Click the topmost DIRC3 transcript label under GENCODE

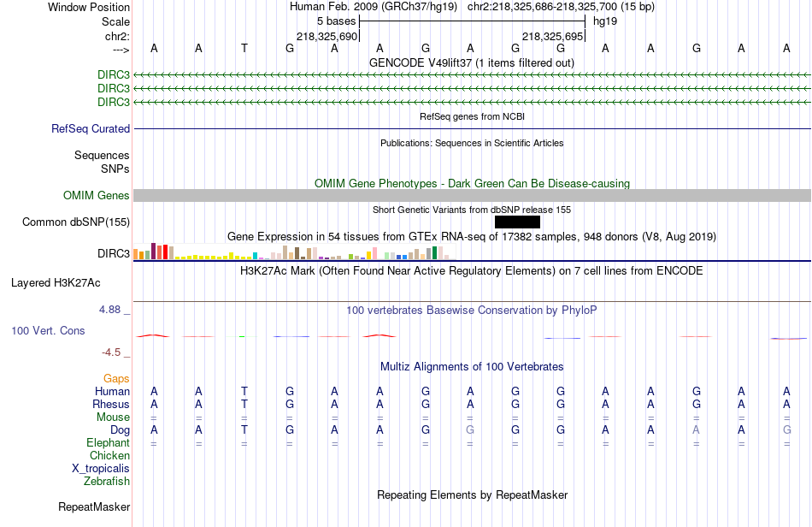[114, 74]
